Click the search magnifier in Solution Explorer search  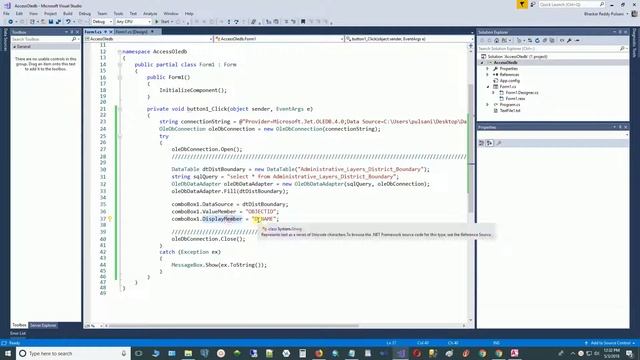(622, 49)
